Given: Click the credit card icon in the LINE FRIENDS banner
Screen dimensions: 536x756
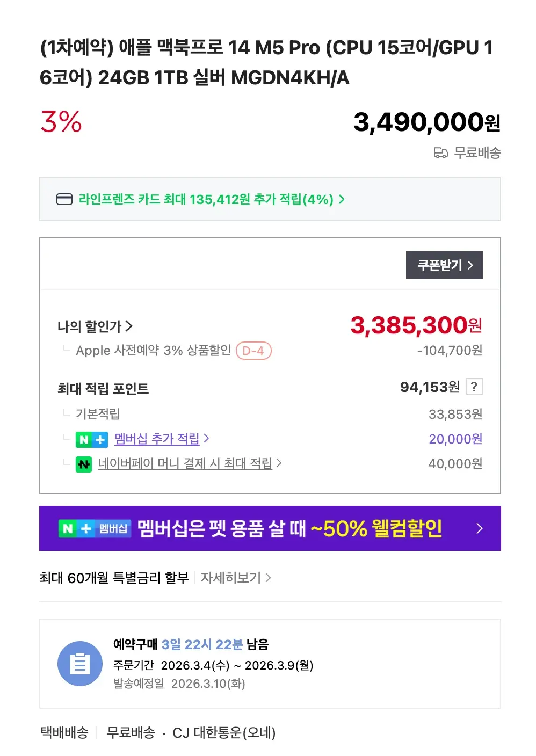Looking at the screenshot, I should point(64,199).
